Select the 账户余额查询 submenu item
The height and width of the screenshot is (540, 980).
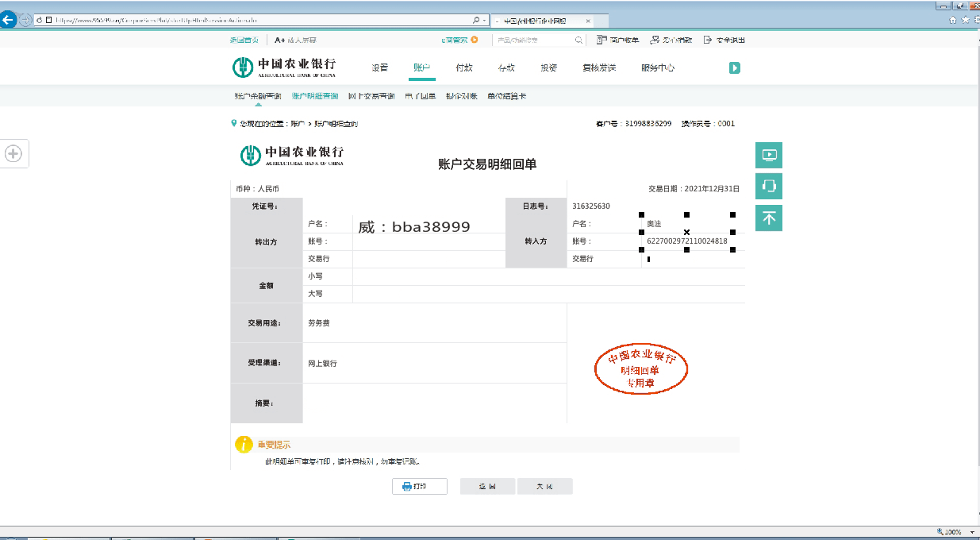coord(258,96)
